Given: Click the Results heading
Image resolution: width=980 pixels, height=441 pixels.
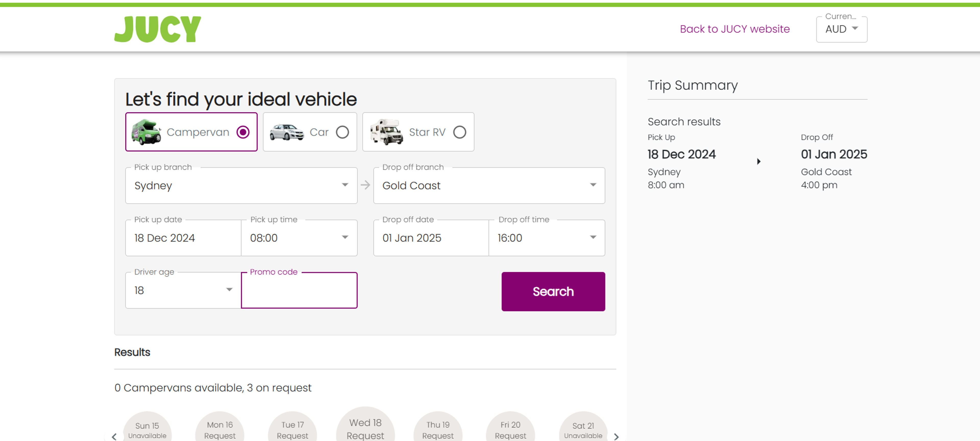Looking at the screenshot, I should (132, 352).
